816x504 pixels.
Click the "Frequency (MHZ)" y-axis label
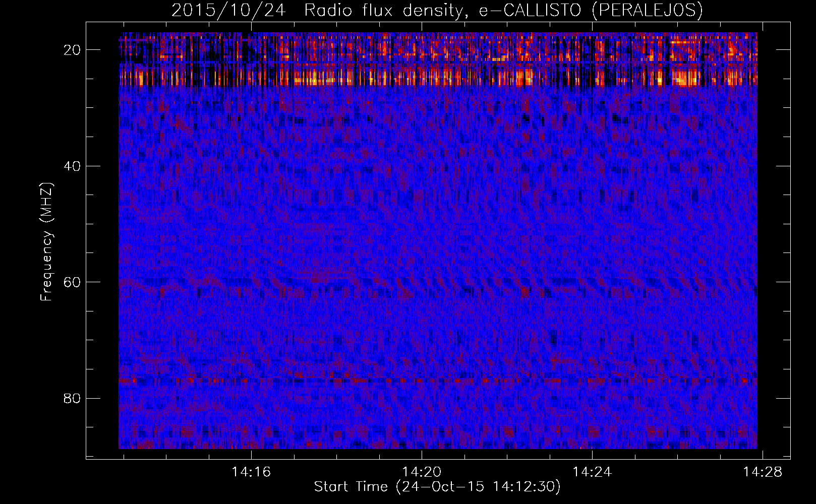pos(46,241)
